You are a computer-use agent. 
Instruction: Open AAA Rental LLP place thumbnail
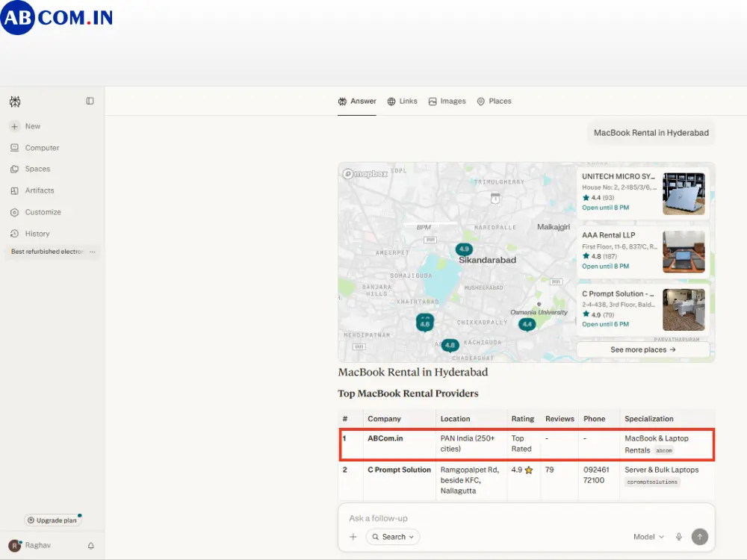click(684, 252)
